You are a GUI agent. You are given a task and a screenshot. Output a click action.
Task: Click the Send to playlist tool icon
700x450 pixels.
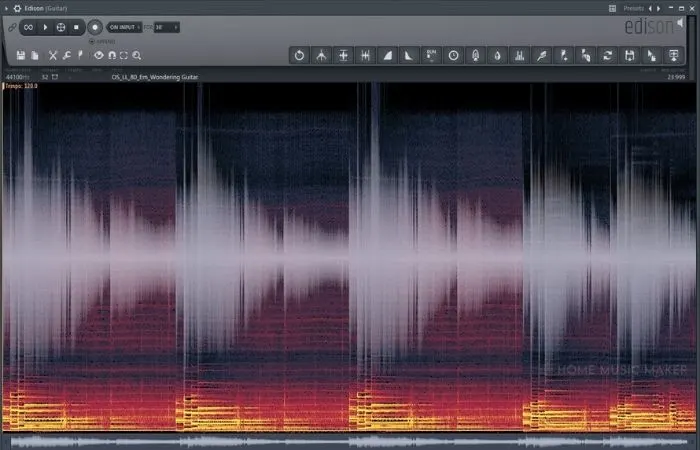tap(674, 55)
